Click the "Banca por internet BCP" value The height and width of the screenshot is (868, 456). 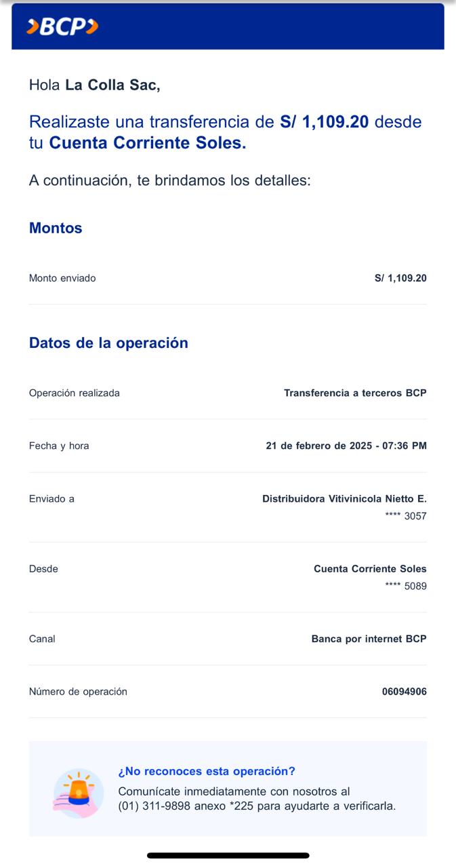[369, 639]
